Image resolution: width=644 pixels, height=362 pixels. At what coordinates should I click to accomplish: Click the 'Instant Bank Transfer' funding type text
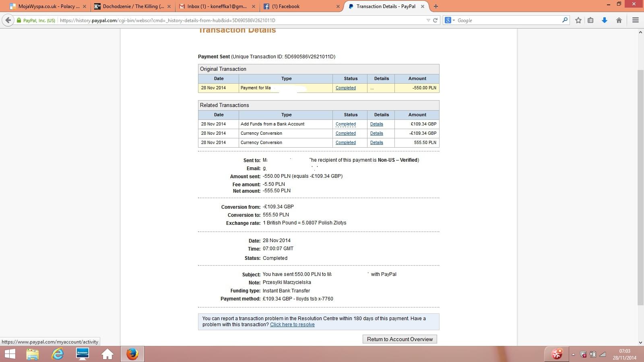pos(286,291)
